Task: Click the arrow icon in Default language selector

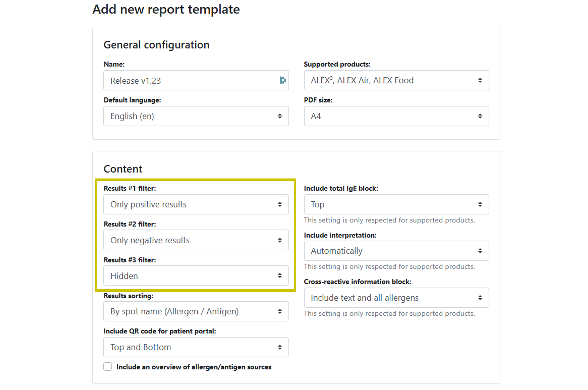Action: click(280, 116)
